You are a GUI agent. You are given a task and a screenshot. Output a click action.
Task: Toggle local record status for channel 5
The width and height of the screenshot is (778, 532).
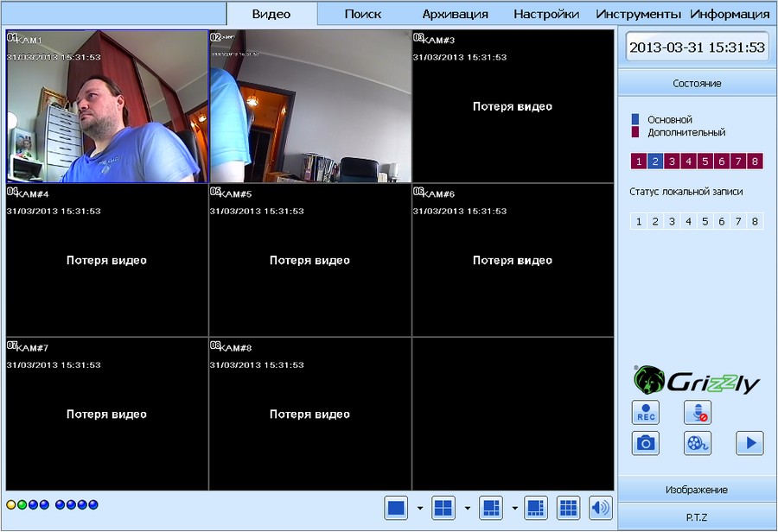click(x=705, y=221)
